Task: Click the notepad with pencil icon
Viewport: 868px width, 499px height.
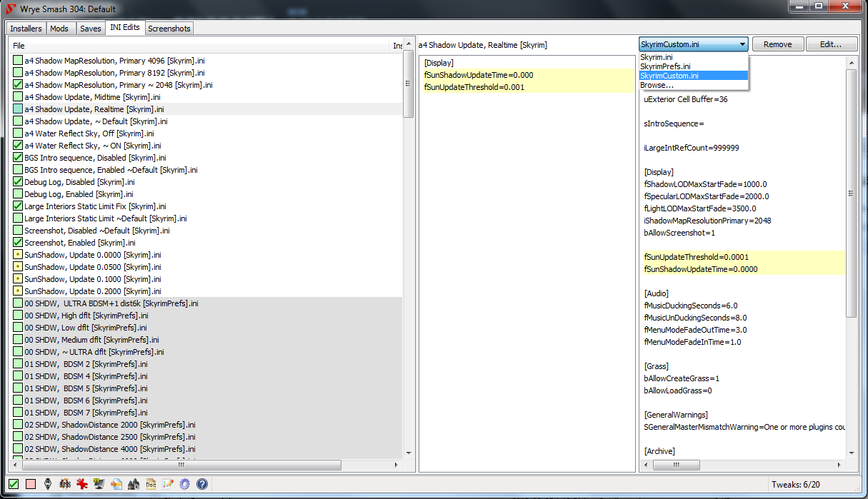Action: pos(168,484)
